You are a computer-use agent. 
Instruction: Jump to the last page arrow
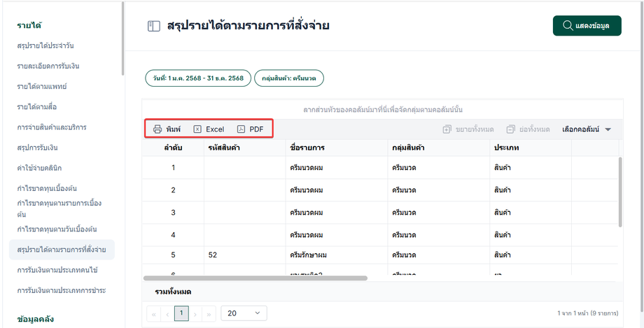[x=209, y=314]
